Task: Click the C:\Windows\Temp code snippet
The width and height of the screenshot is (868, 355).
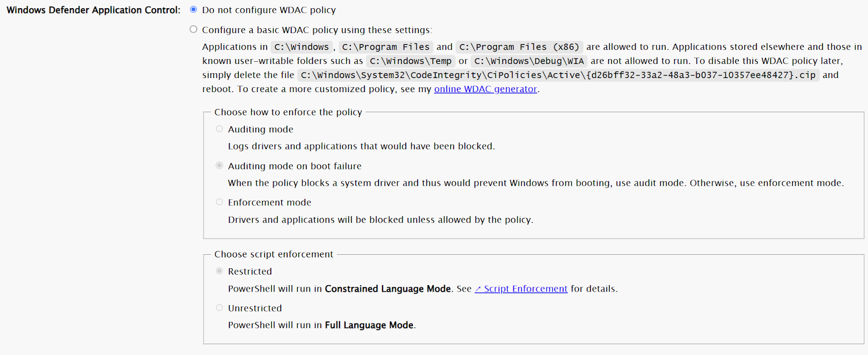Action: [x=410, y=61]
